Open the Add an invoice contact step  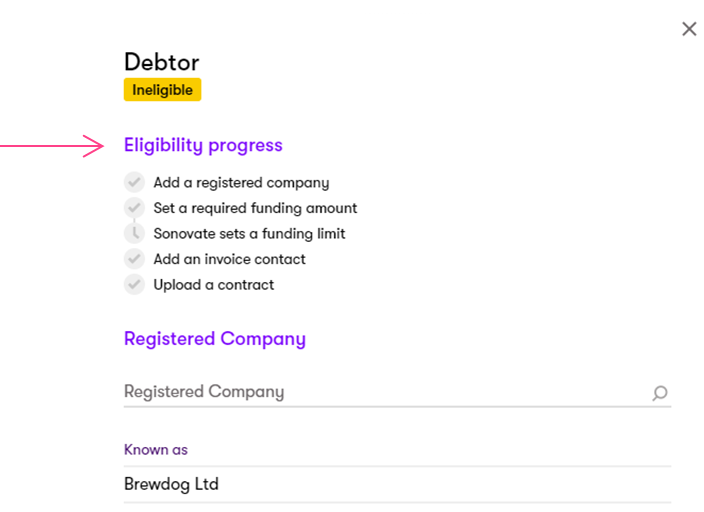point(229,259)
